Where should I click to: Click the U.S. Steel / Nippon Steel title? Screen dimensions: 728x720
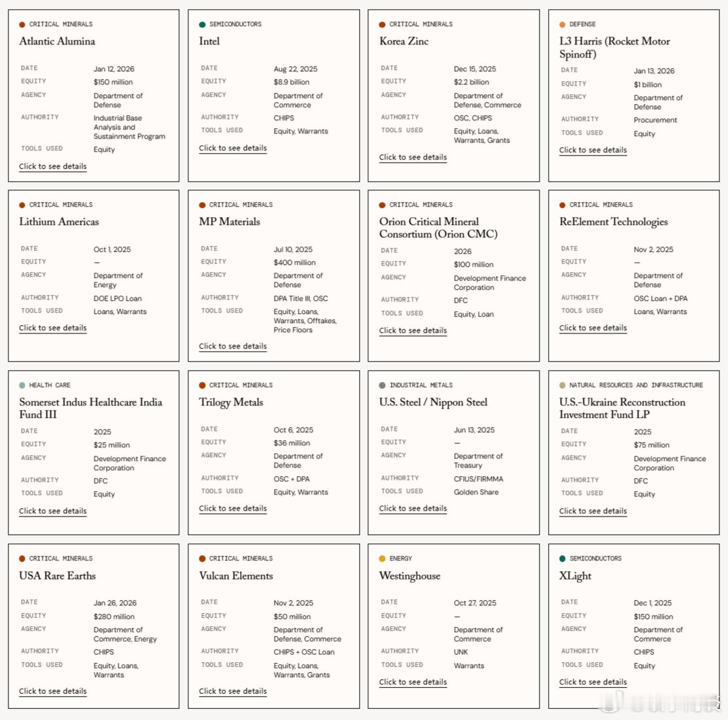[433, 402]
